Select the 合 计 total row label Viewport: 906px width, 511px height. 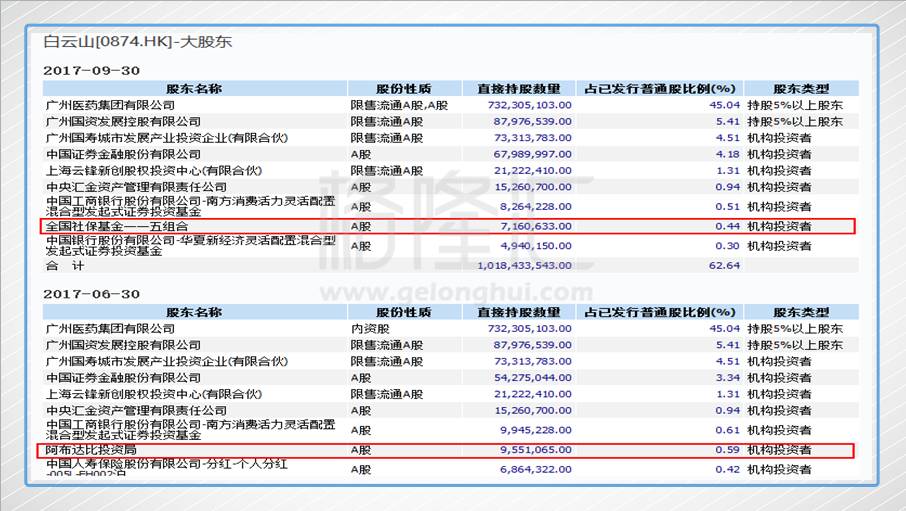click(65, 265)
